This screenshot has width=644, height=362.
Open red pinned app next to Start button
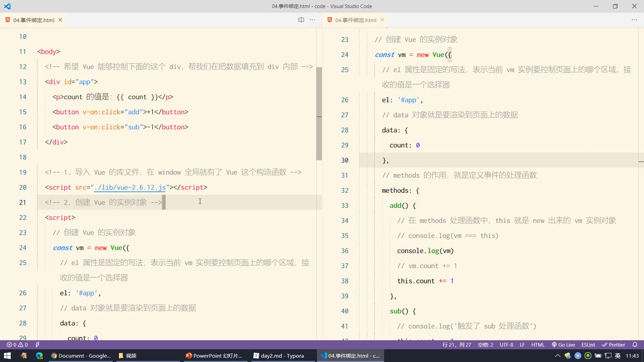coord(23,356)
